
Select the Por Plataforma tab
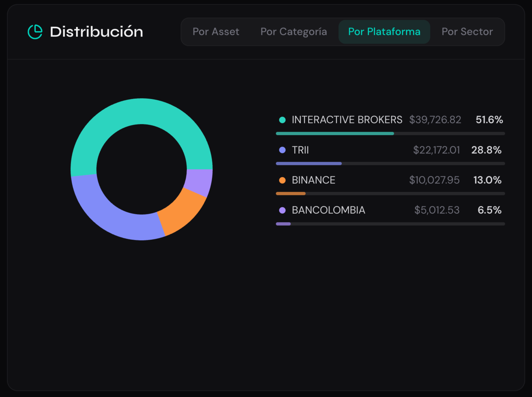384,32
